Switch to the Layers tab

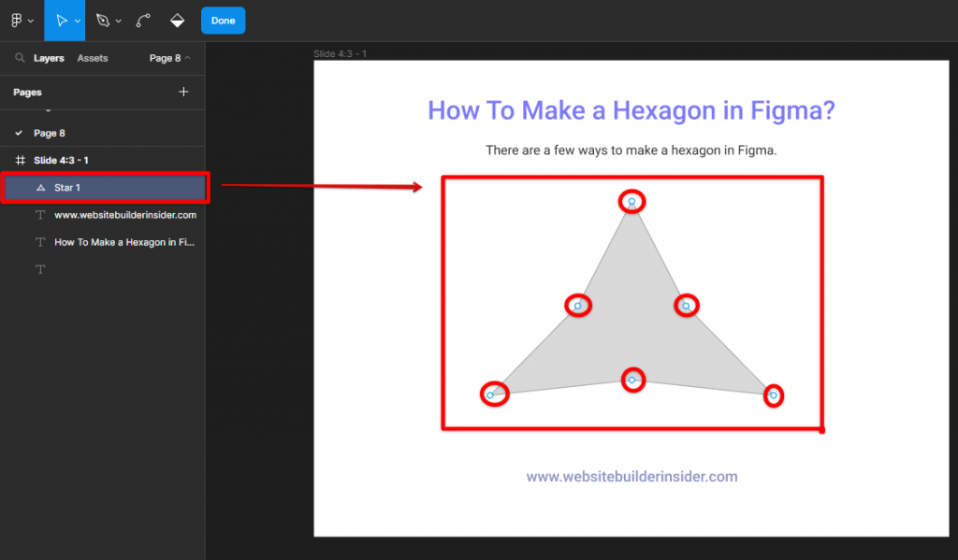point(49,57)
